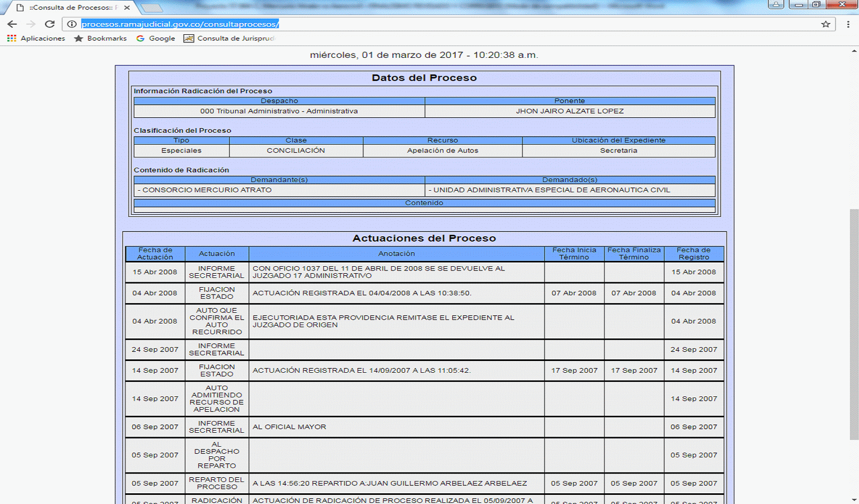Image resolution: width=859 pixels, height=504 pixels.
Task: Open a new tab
Action: click(x=152, y=7)
